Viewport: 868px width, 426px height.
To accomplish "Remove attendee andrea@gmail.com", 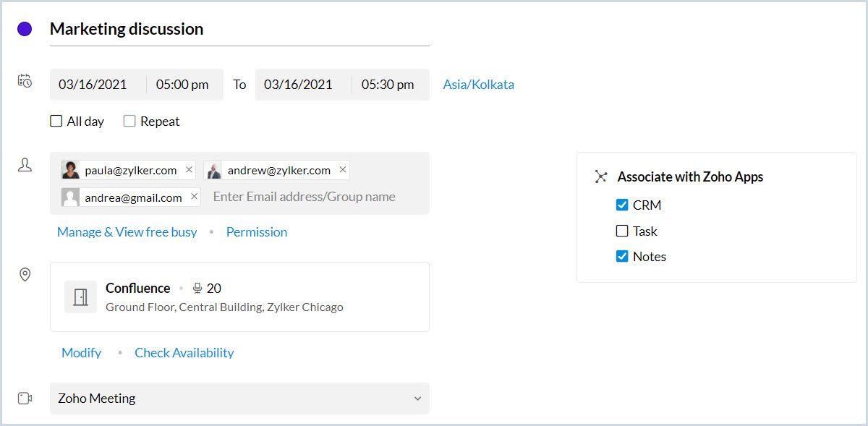I will pyautogui.click(x=194, y=197).
